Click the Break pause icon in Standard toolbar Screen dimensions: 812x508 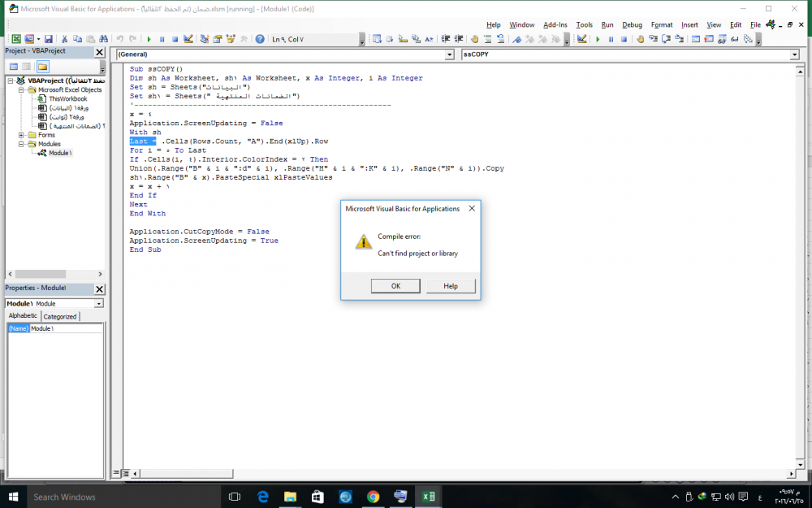[x=162, y=39]
